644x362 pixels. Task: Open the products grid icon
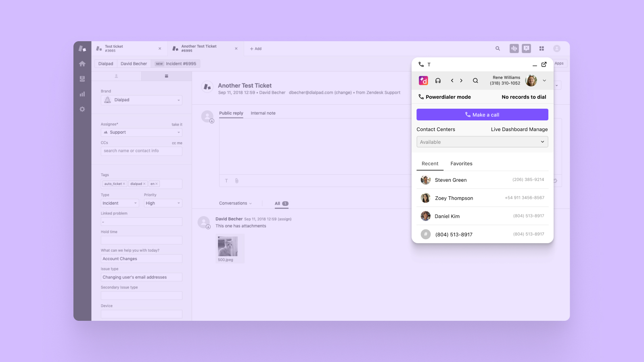pos(542,48)
